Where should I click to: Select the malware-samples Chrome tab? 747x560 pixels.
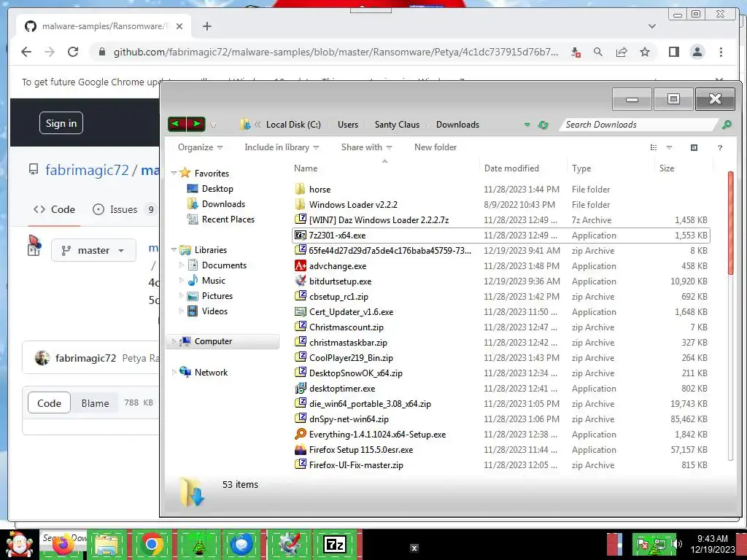[x=104, y=26]
